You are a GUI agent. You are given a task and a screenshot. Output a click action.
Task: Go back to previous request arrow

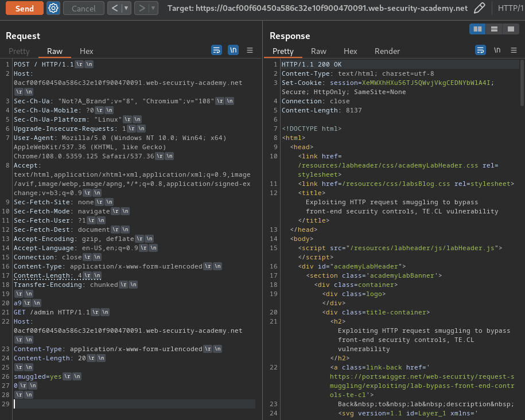(x=115, y=8)
